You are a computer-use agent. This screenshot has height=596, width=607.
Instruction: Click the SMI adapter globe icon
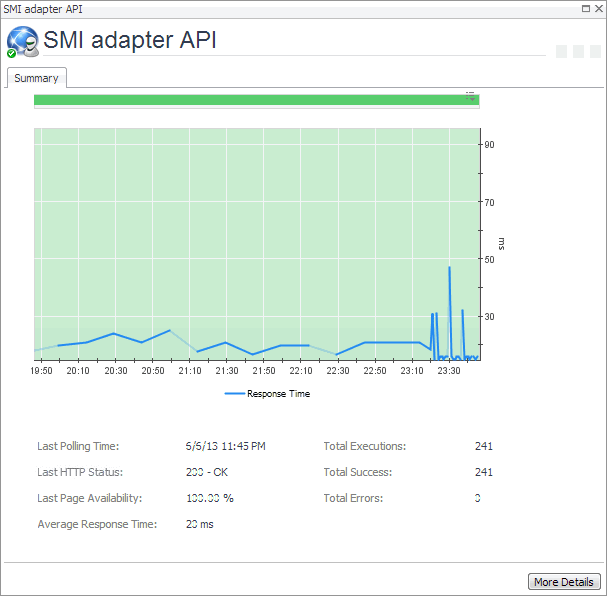[22, 41]
